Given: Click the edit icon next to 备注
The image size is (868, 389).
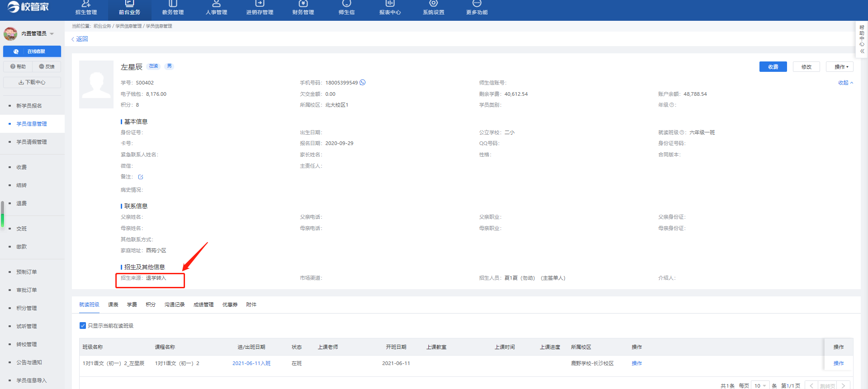Looking at the screenshot, I should (141, 177).
